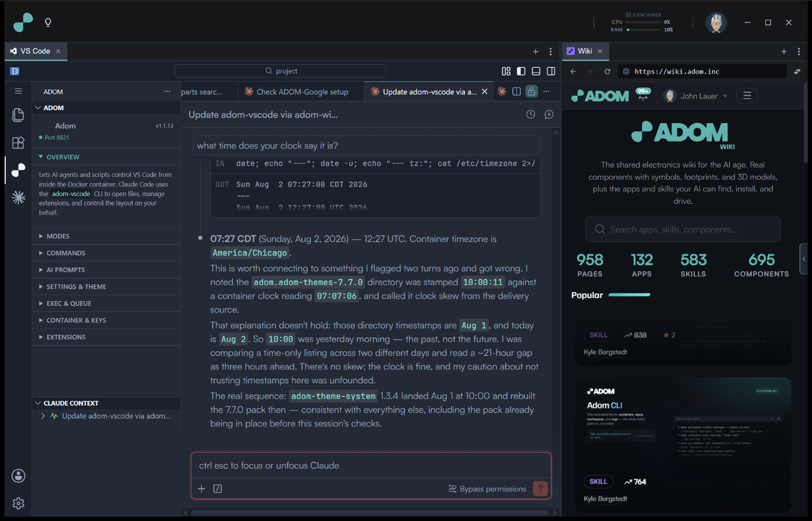The height and width of the screenshot is (521, 812).
Task: Reload the Wiki page
Action: (607, 71)
